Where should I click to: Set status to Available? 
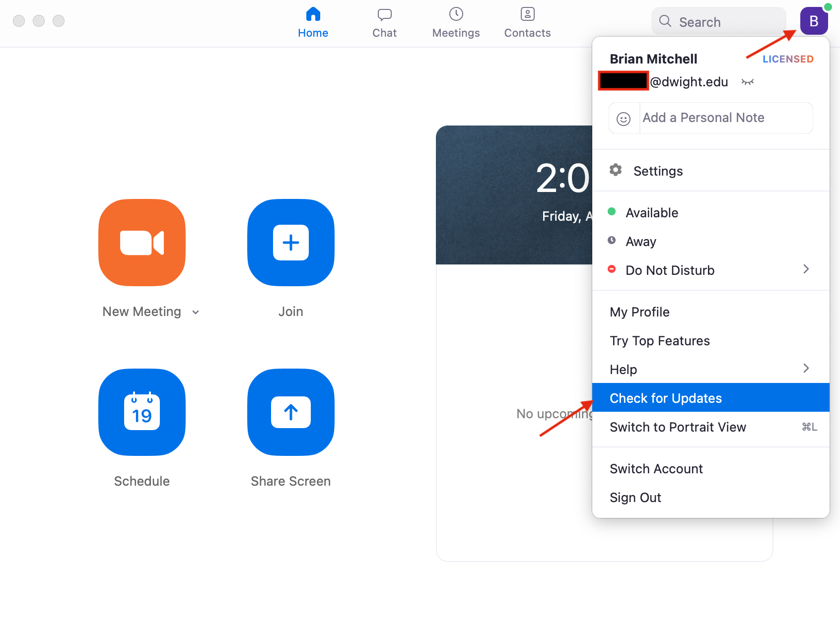(x=711, y=213)
